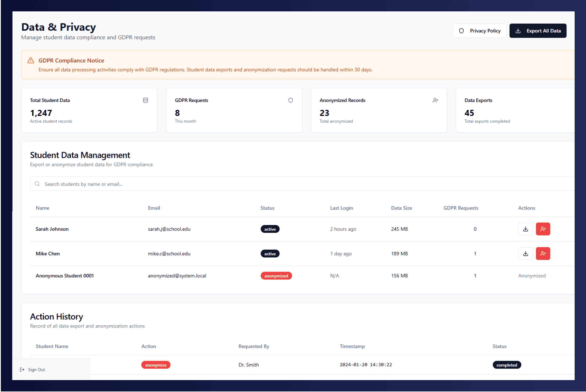The image size is (586, 392).
Task: Click the search magnifier icon
Action: coord(37,184)
